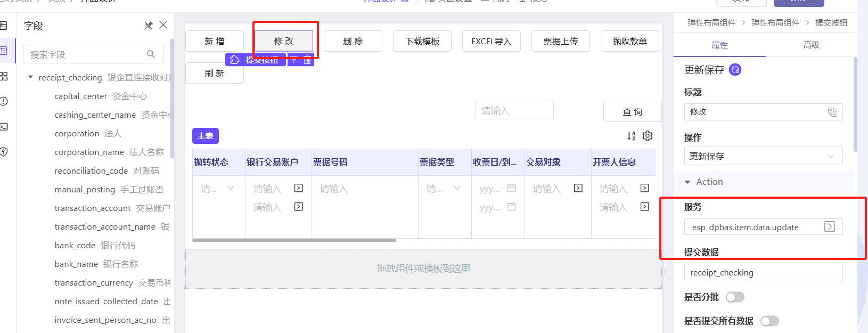This screenshot has width=868, height=333.
Task: Click the A-Z sort icon above the table
Action: [x=632, y=136]
